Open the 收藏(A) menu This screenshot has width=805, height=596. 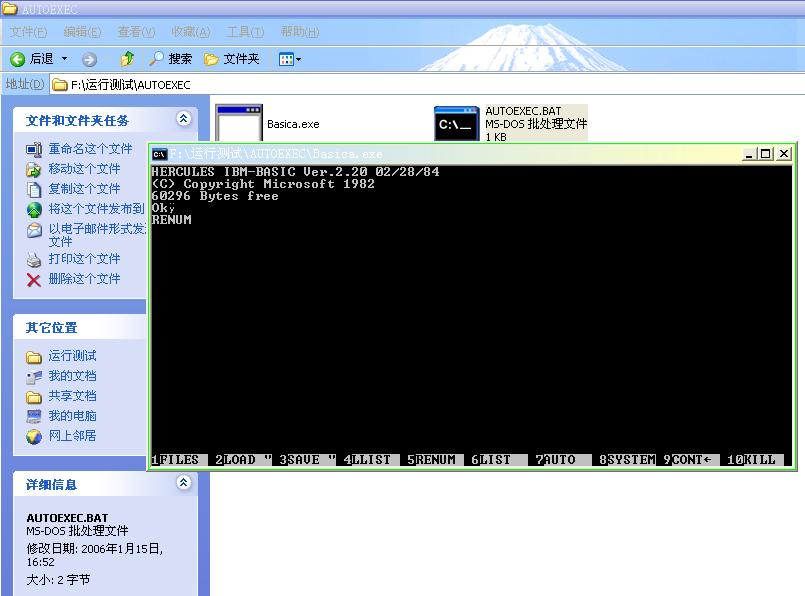click(x=190, y=32)
